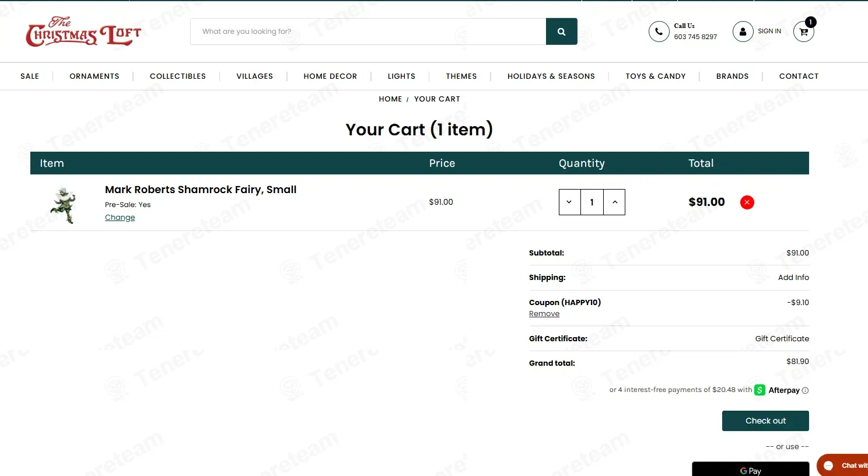Increase quantity with up arrow
868x476 pixels.
(x=614, y=202)
